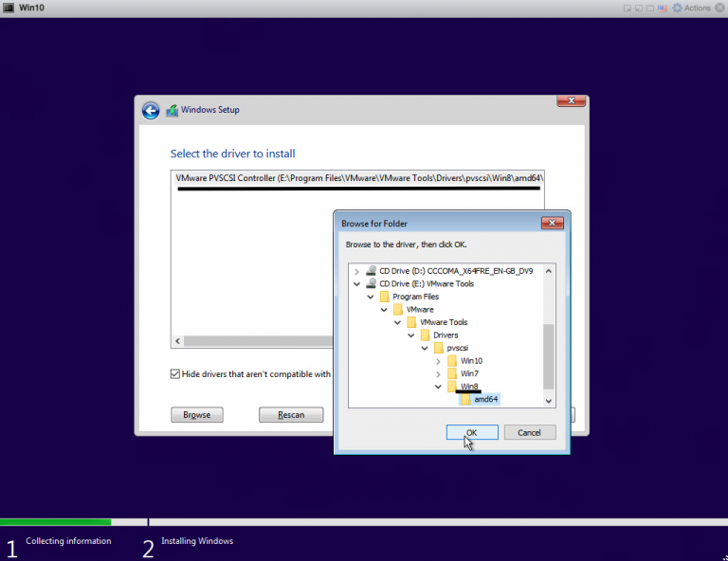Click the Program Files folder icon
This screenshot has height=561, width=728.
pyautogui.click(x=384, y=297)
